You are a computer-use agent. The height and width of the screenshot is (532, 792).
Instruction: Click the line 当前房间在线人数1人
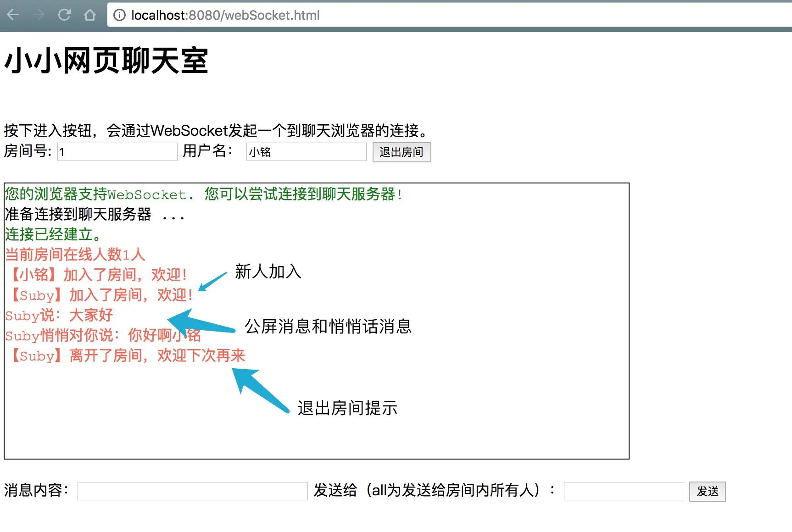coord(75,255)
